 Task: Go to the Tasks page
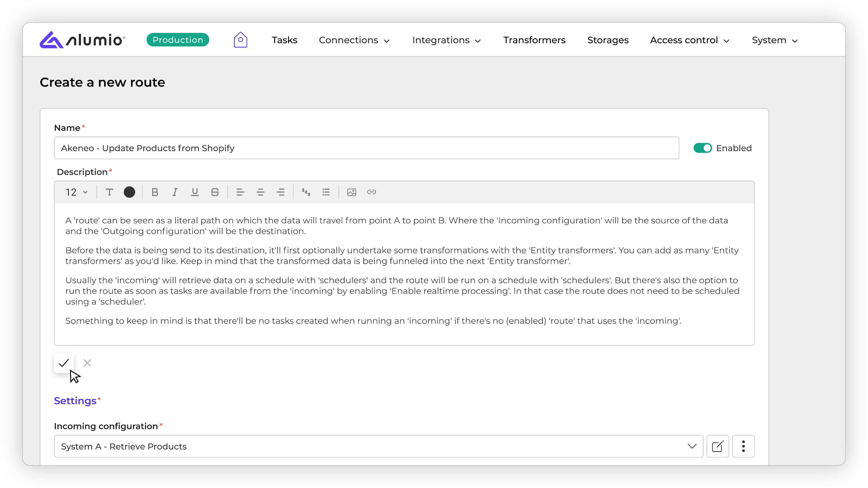[284, 40]
